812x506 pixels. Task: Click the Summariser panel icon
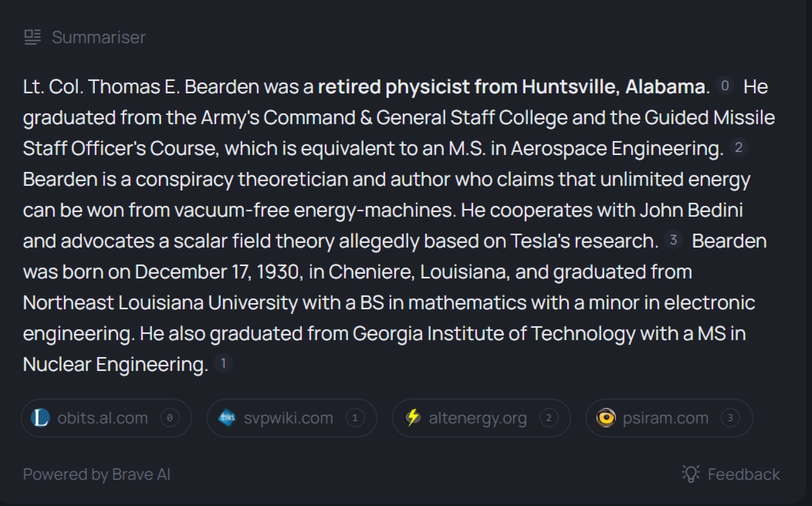(32, 37)
